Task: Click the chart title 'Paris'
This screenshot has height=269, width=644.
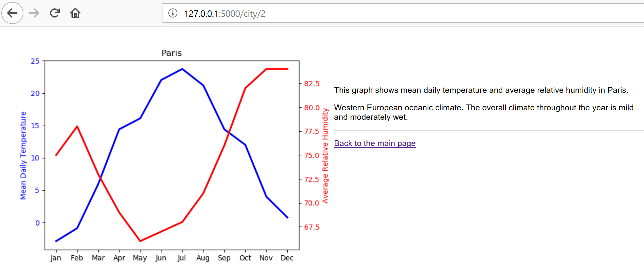Action: pos(172,53)
